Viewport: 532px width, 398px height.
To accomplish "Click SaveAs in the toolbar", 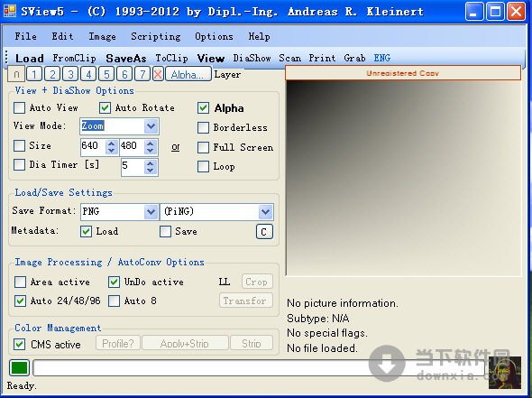I will [x=126, y=59].
